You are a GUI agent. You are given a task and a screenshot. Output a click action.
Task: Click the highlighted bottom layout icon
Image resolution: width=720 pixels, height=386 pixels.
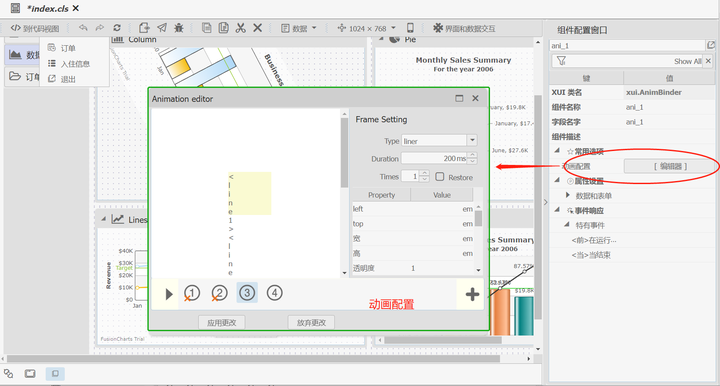click(55, 374)
